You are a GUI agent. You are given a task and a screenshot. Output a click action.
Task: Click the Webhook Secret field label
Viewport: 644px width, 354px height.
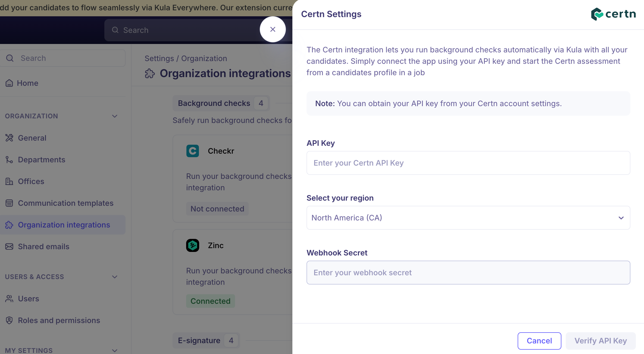337,253
